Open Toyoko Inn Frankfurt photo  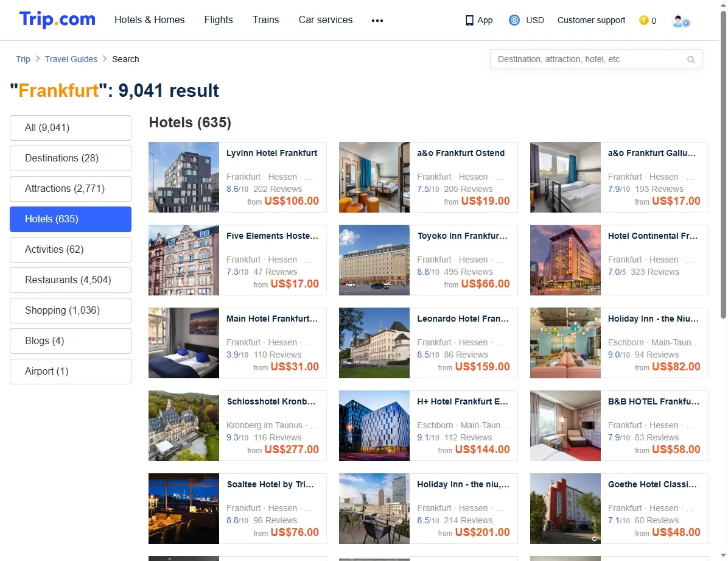[374, 260]
